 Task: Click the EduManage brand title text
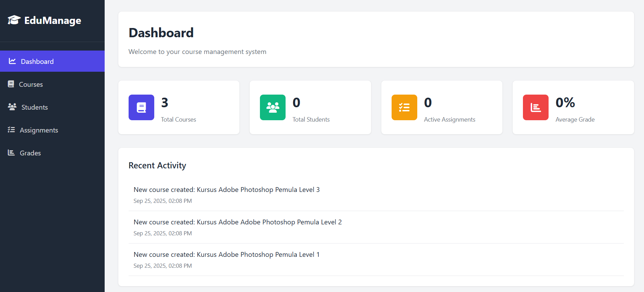click(53, 20)
